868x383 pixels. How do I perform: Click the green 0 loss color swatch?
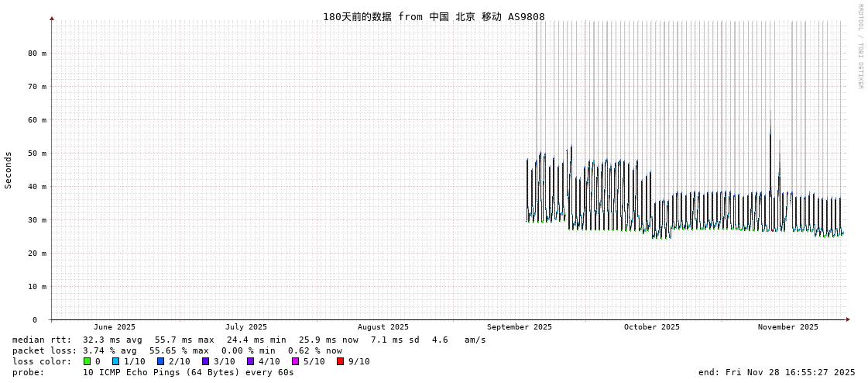(87, 361)
